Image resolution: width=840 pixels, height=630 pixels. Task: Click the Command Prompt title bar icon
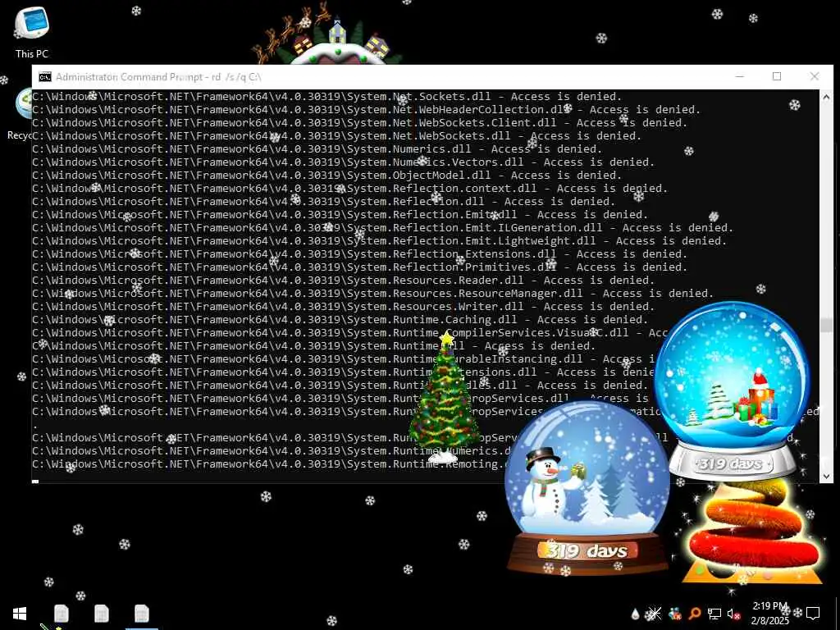click(45, 77)
